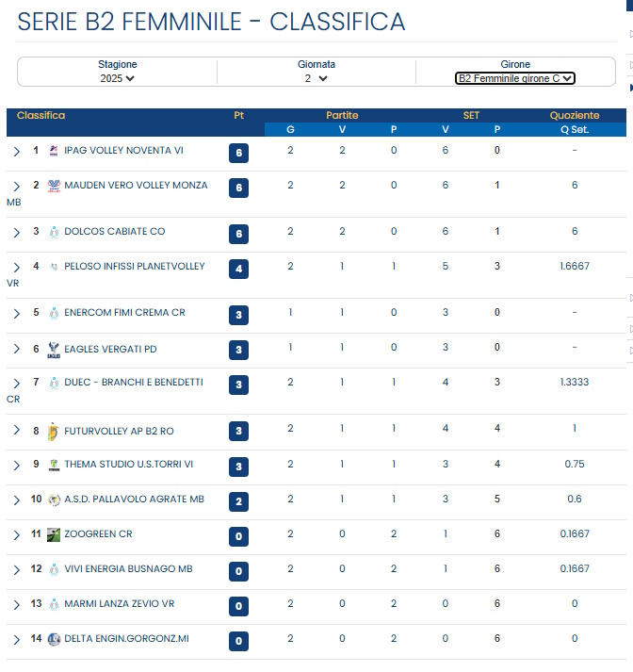The width and height of the screenshot is (633, 672).
Task: Click the Classifica column header
Action: tap(41, 115)
